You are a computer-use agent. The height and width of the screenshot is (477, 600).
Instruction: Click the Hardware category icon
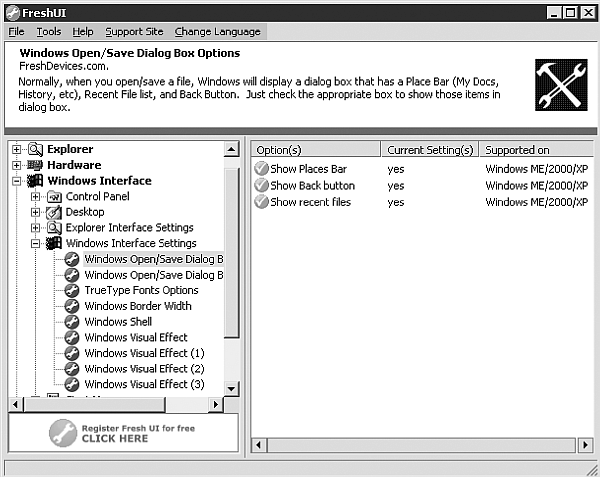pos(35,165)
